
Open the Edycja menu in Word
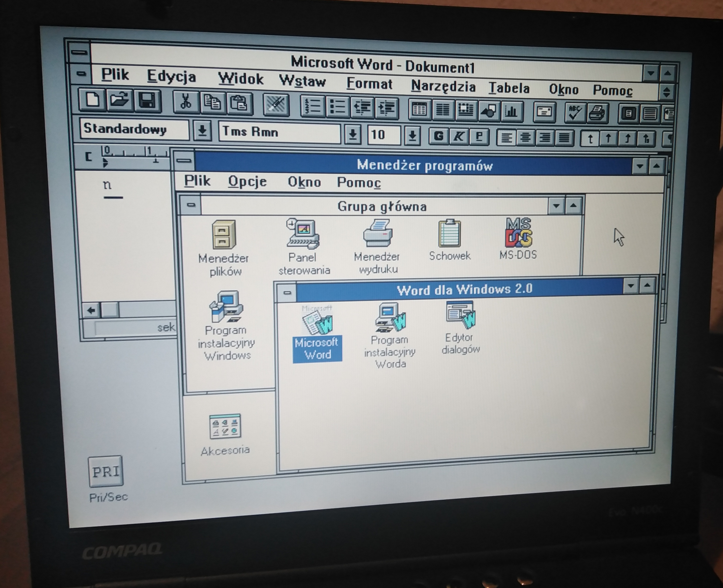click(171, 76)
